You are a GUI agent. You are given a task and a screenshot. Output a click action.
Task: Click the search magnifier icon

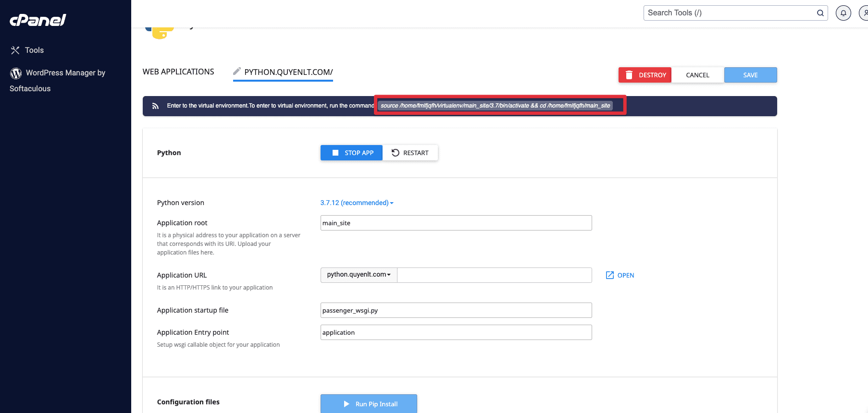click(820, 13)
